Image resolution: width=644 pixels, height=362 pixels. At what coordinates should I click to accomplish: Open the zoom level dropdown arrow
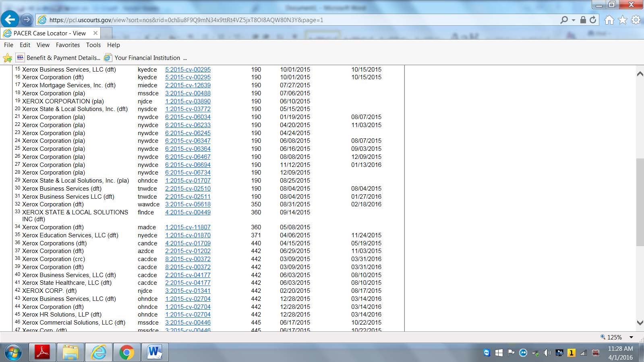tap(632, 337)
